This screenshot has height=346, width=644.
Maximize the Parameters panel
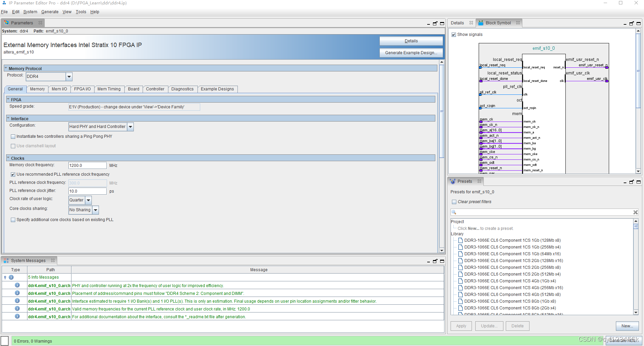(442, 23)
